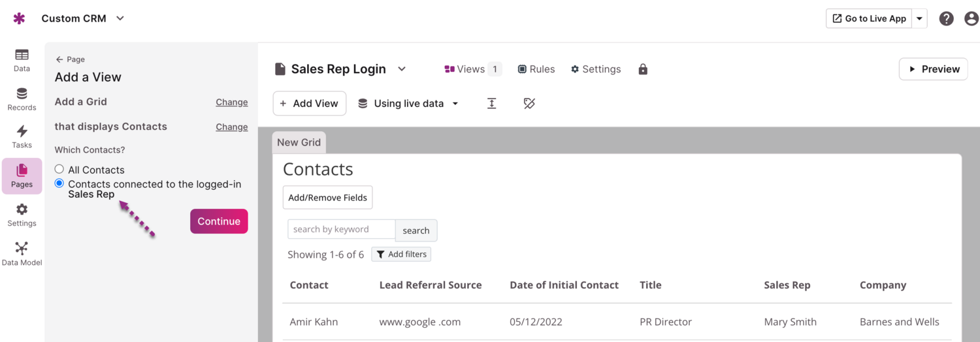Viewport: 980px width, 342px height.
Task: Go to Tasks lightning icon
Action: (x=22, y=136)
